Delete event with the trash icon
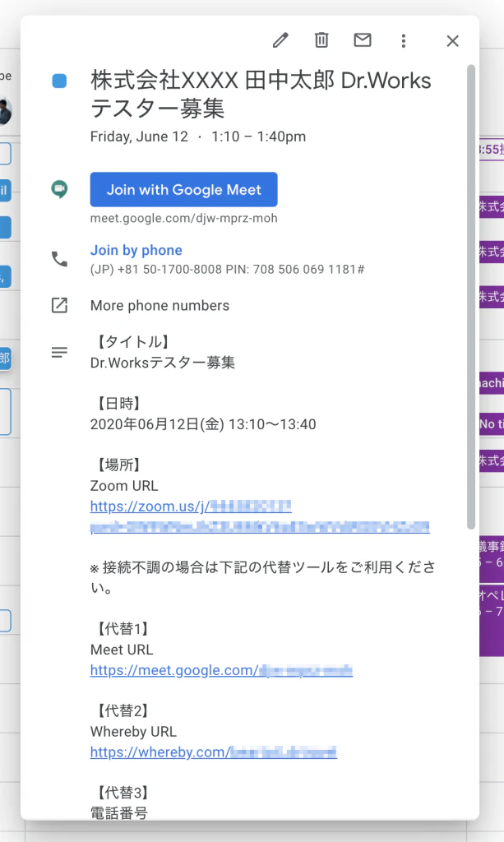Image resolution: width=504 pixels, height=842 pixels. pos(321,40)
